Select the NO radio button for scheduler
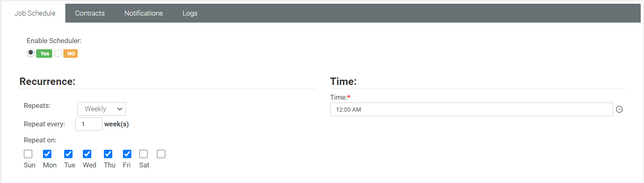This screenshot has height=183, width=644. pyautogui.click(x=58, y=53)
